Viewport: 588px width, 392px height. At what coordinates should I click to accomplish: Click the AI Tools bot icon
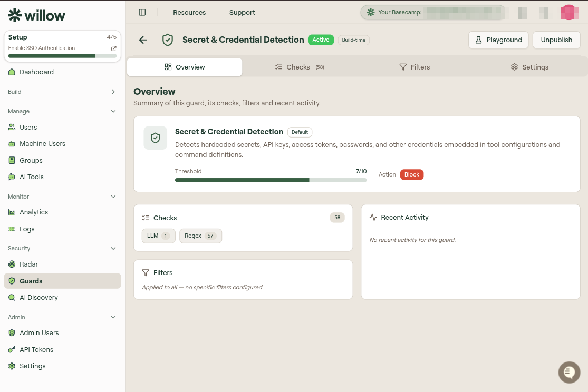[12, 177]
